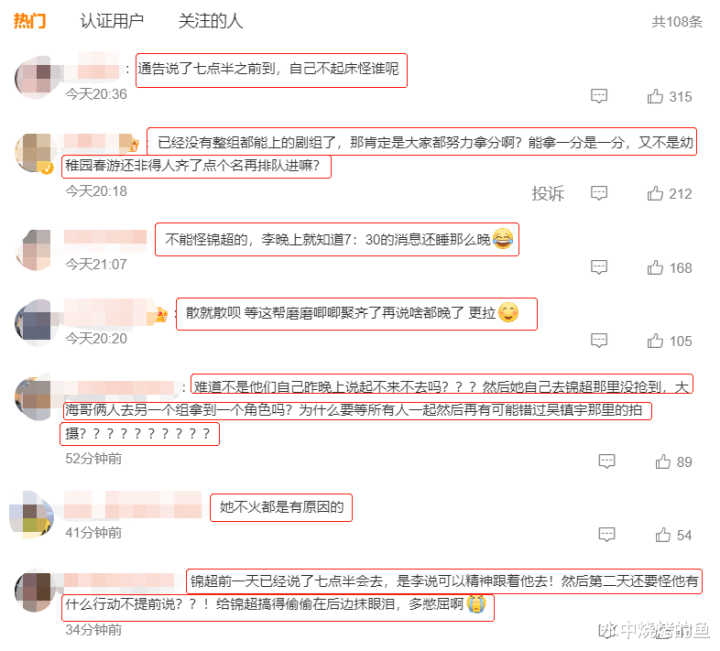
Task: Like the comment with 315 likes
Action: 655,96
